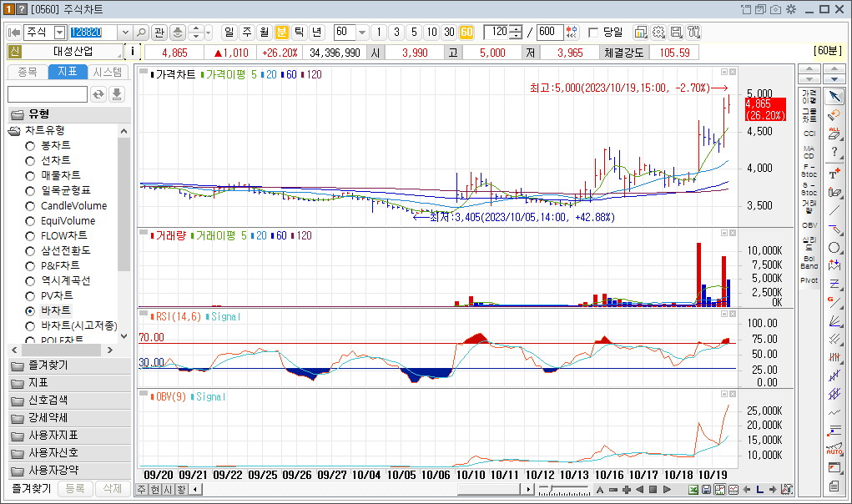Select the 봉차트 radio option

[30, 145]
